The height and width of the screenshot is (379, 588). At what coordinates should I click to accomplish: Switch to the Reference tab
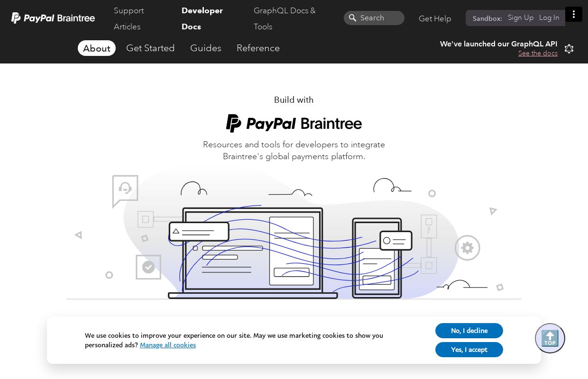click(258, 48)
